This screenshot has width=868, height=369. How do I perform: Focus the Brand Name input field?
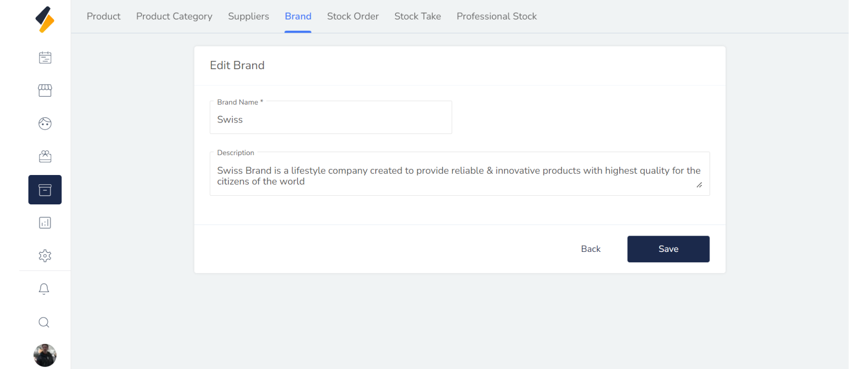[x=330, y=120]
